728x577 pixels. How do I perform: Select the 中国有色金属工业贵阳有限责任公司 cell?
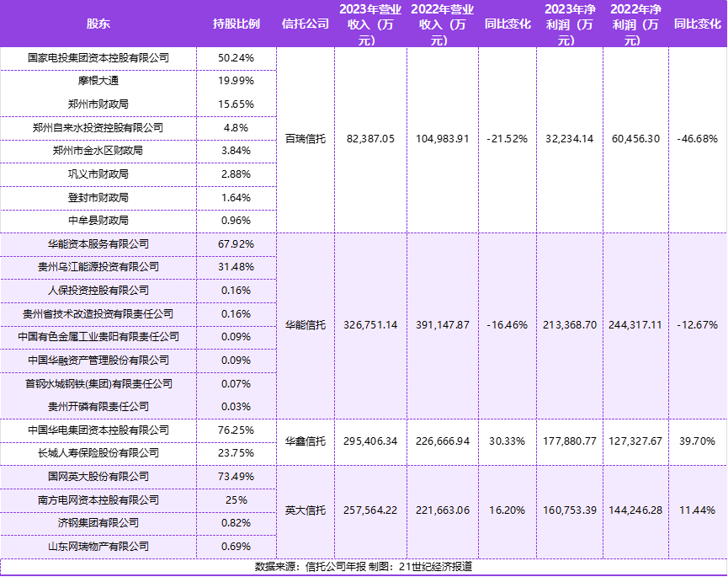click(98, 337)
